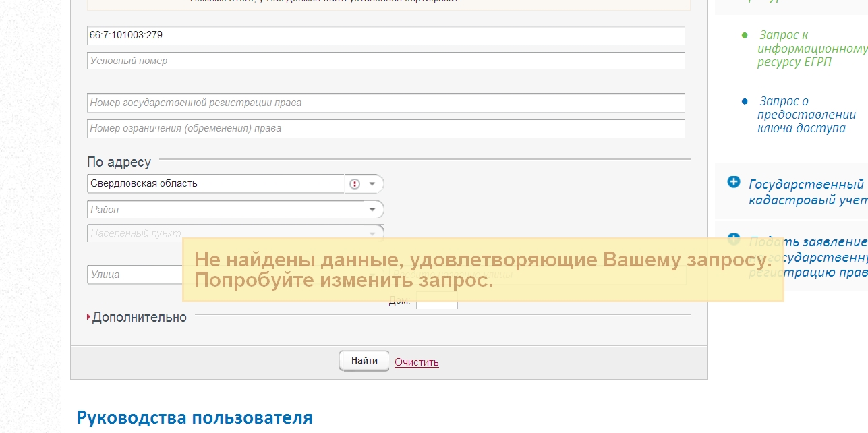Click the Очистить clear link
868x433 pixels.
[416, 361]
